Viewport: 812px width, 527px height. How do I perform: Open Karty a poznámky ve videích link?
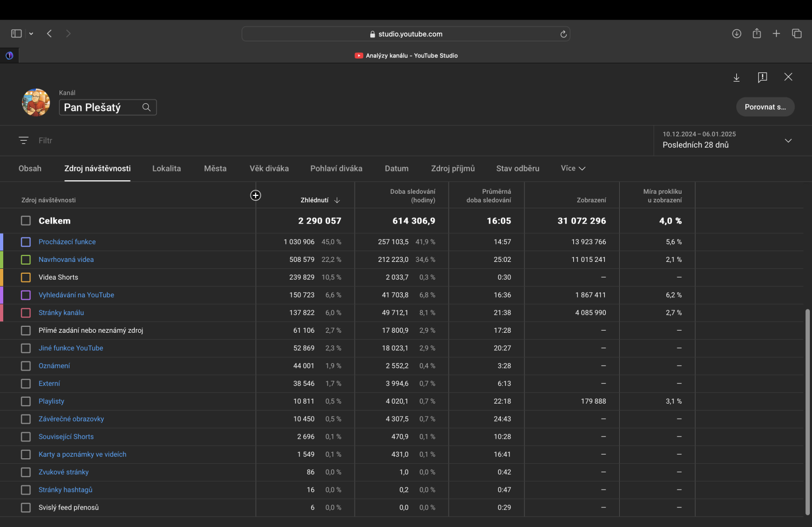point(82,454)
